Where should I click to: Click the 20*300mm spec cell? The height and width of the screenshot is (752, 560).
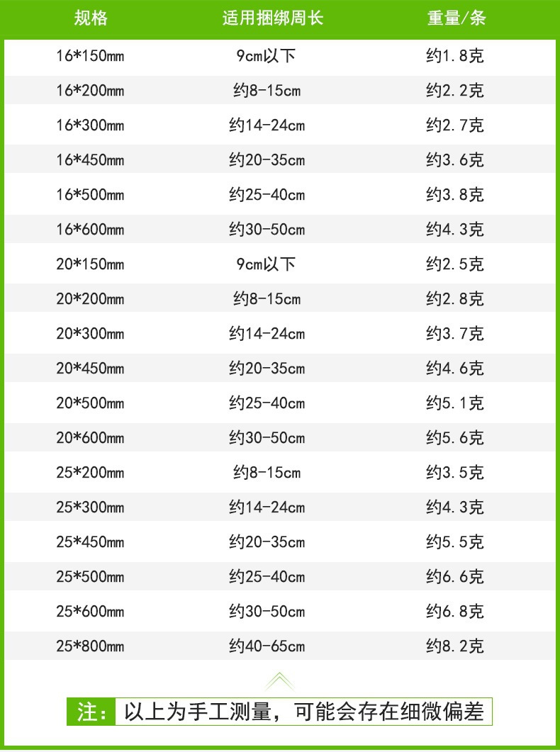point(90,334)
